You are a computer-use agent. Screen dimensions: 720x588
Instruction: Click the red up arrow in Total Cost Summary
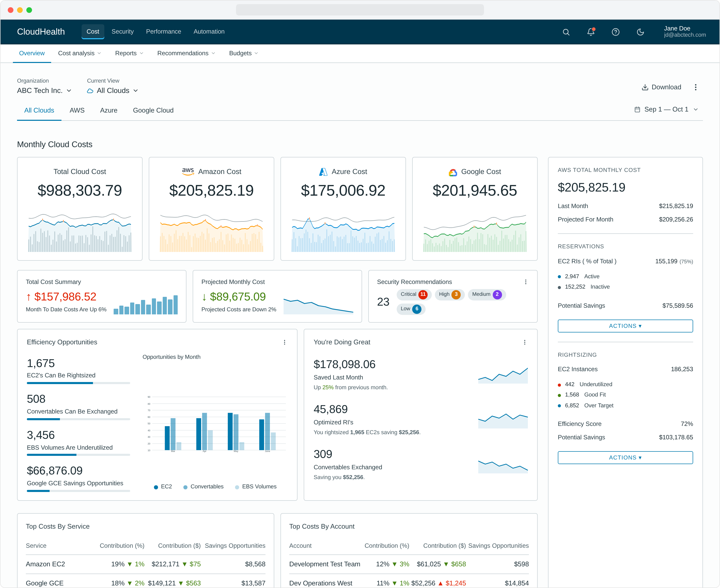(28, 297)
